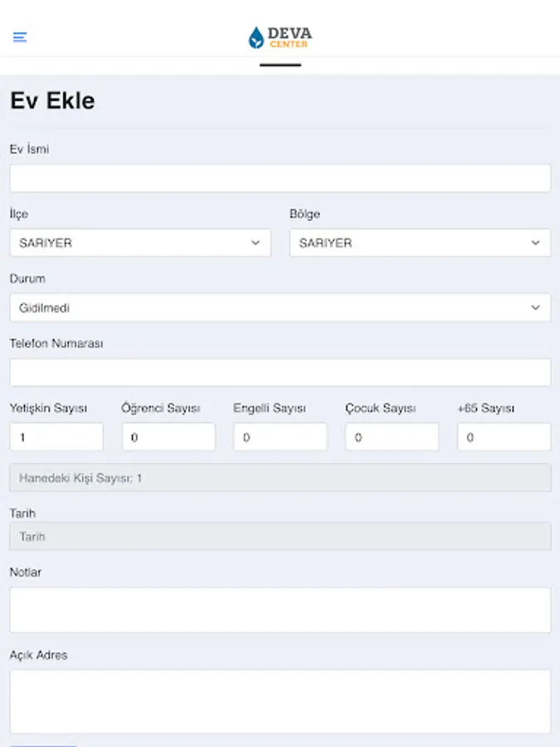Click the Bölge dropdown chevron arrow

tap(536, 243)
